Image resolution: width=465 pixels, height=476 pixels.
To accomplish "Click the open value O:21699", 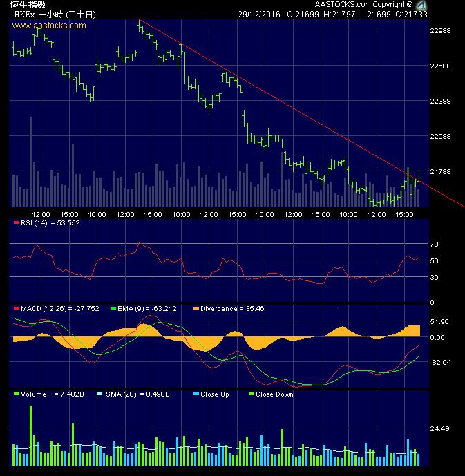I will click(x=303, y=15).
